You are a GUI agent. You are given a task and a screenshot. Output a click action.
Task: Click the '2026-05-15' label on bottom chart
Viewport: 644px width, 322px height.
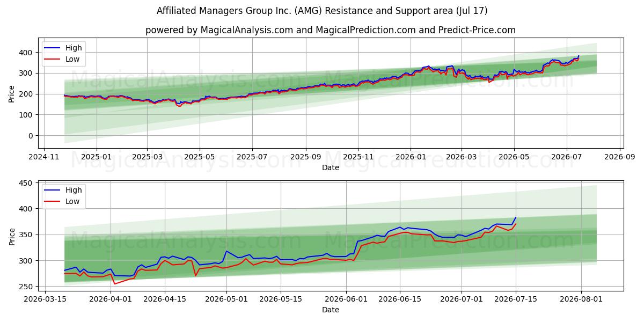(281, 299)
